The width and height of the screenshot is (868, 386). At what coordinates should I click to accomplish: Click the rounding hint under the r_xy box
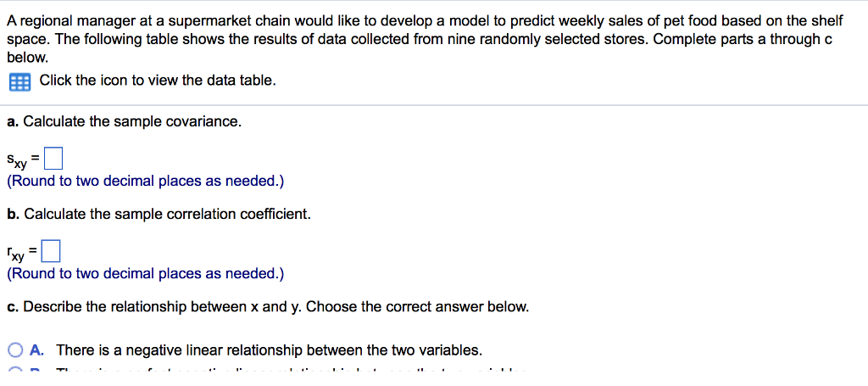point(146,273)
